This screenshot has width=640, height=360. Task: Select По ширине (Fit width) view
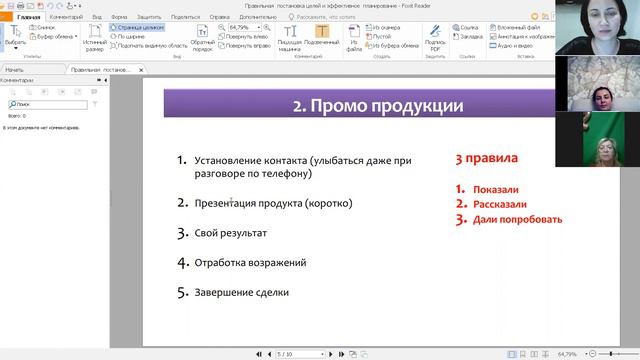pyautogui.click(x=127, y=36)
